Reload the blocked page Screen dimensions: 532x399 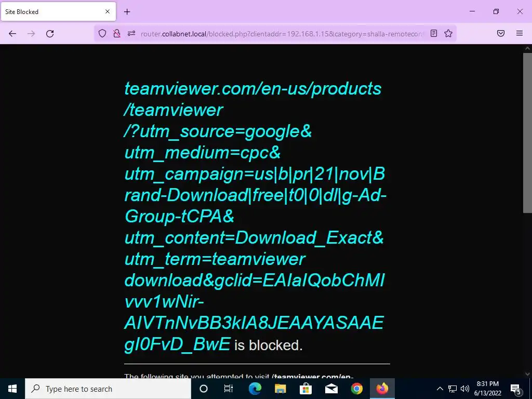pos(50,34)
